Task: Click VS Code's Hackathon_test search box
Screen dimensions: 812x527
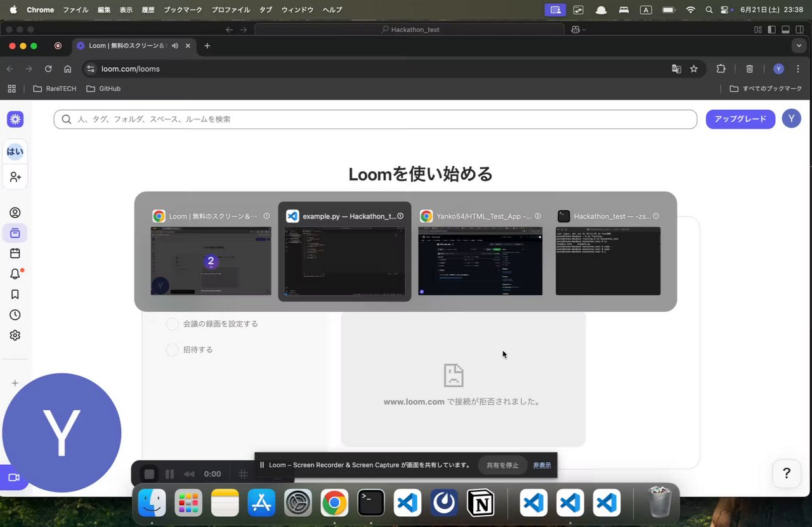Action: (409, 29)
